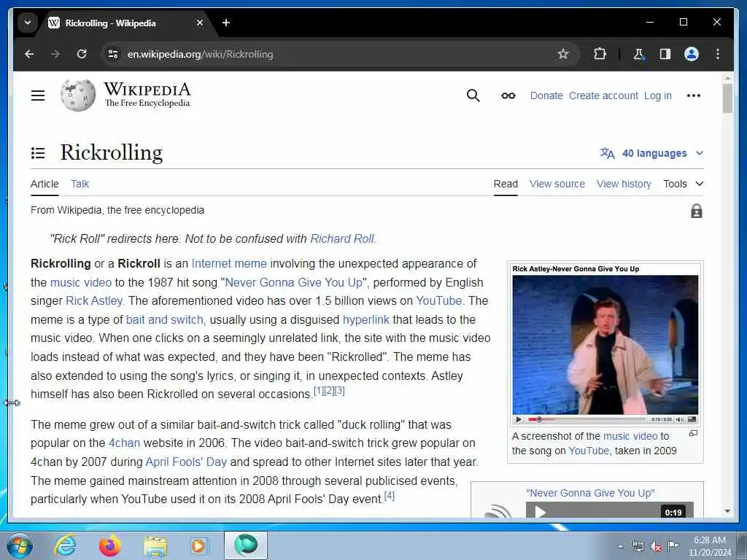Open Wikipedia main menu hamburger icon
Image resolution: width=747 pixels, height=560 pixels.
tap(38, 96)
